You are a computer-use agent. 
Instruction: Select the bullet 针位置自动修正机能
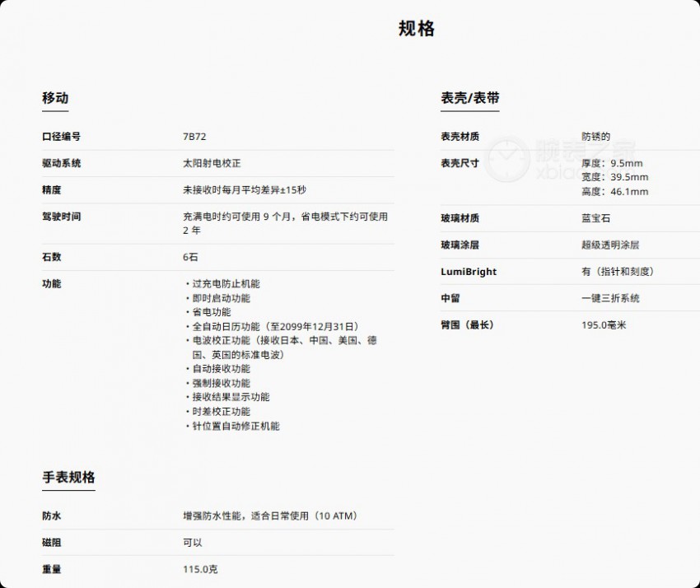[x=236, y=426]
